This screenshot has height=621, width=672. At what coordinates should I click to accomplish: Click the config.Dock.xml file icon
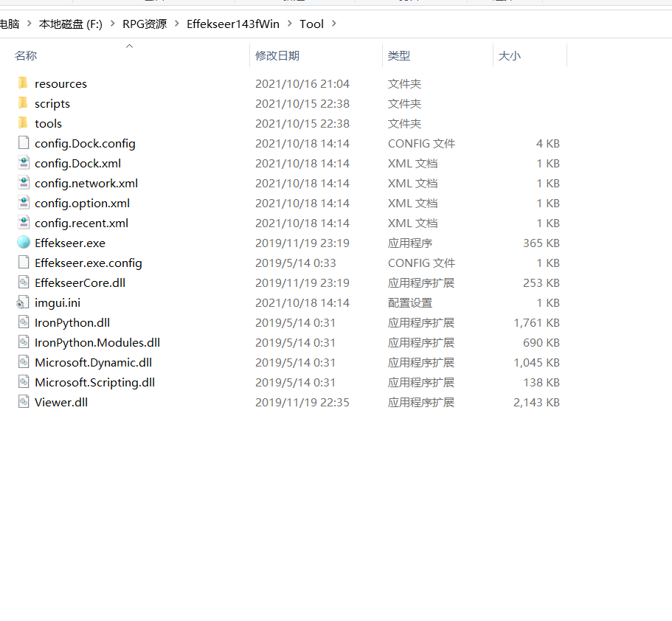[x=24, y=163]
